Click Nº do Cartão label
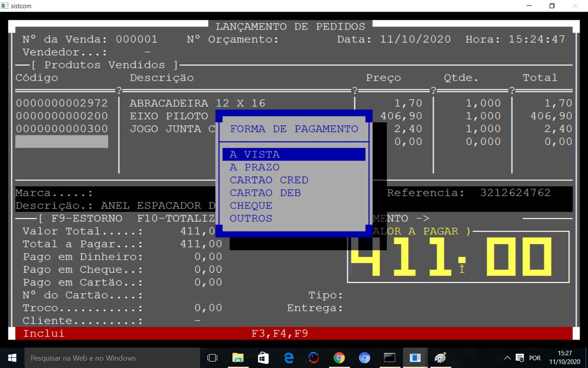The width and height of the screenshot is (588, 368). 83,294
